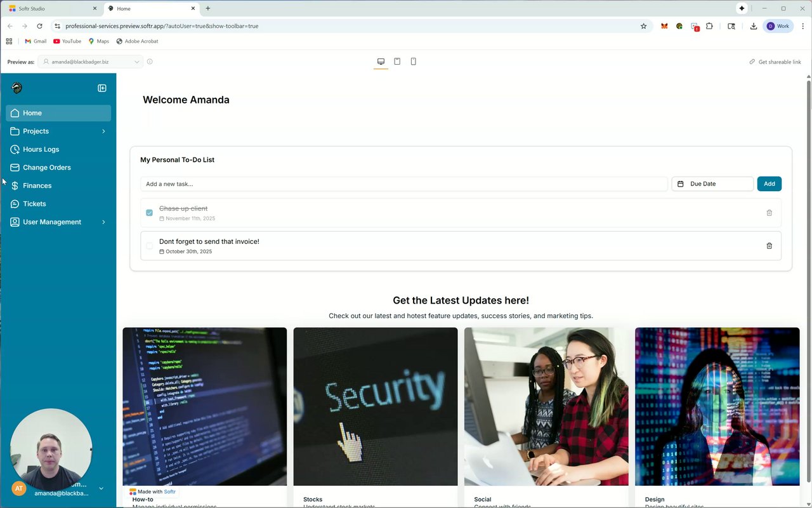Open Tickets page
This screenshot has height=508, width=812.
(58, 204)
